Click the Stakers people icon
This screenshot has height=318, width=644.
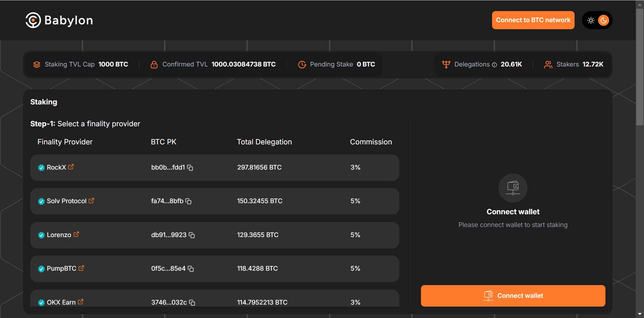click(x=548, y=64)
